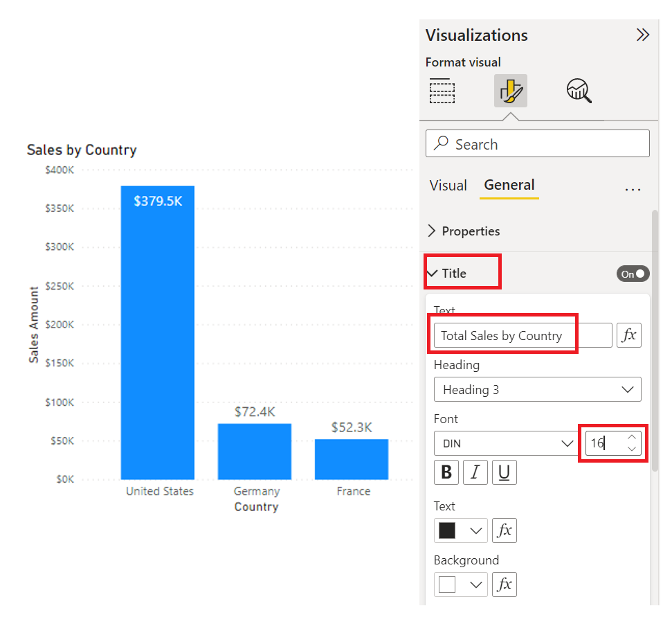Click the Country x-axis title

(256, 506)
